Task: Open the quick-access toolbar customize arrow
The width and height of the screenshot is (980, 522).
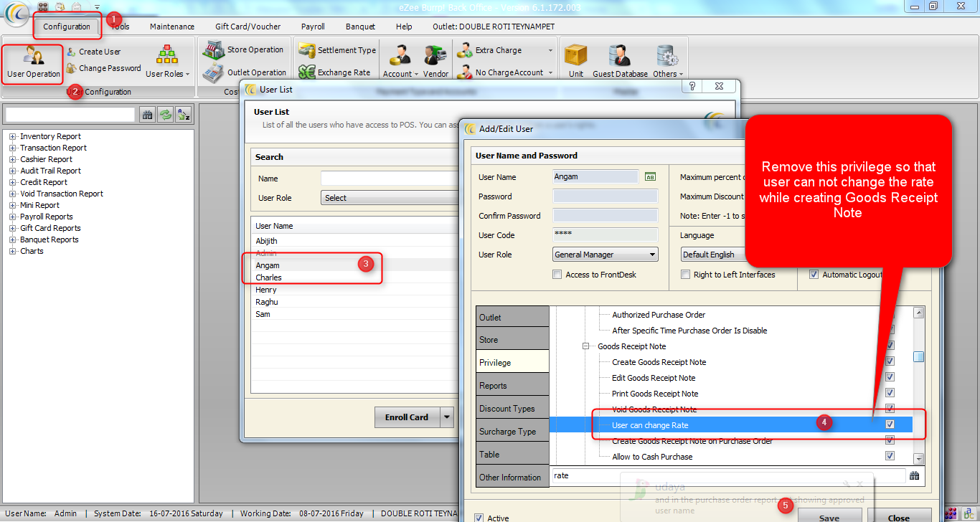Action: (x=97, y=7)
